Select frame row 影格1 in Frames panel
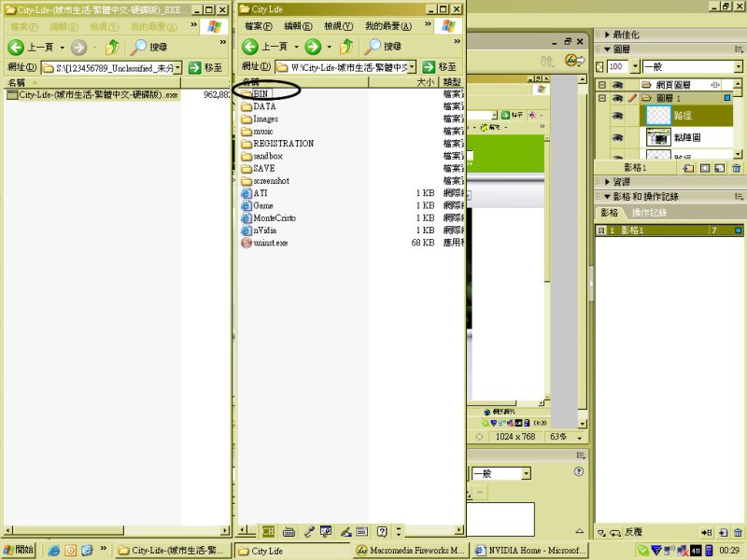Screen dimensions: 747x560 (669, 231)
